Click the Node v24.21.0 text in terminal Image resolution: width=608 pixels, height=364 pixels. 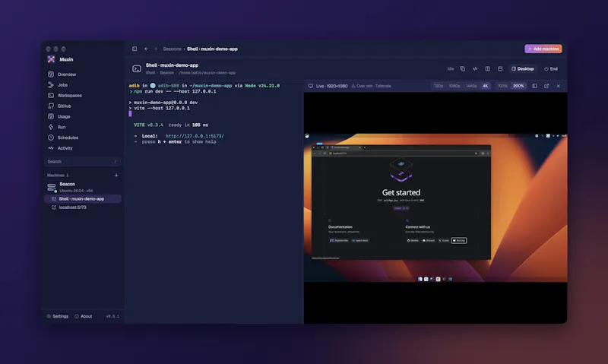(262, 86)
